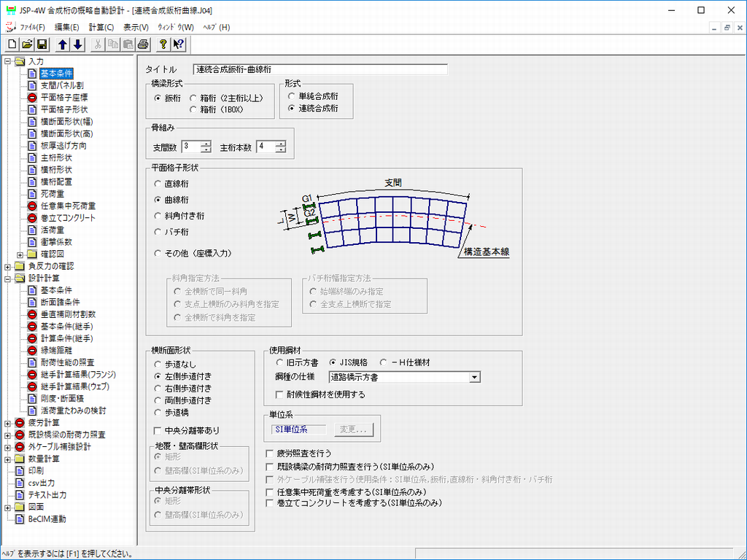Open the 鋼種の仕様 dropdown
Image resolution: width=747 pixels, height=560 pixels.
coord(474,377)
